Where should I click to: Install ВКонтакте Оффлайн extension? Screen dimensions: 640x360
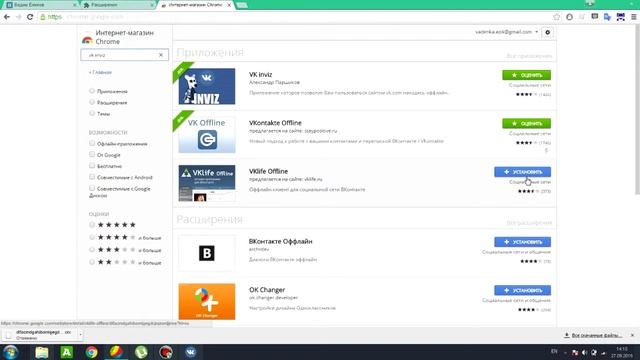[x=522, y=242]
